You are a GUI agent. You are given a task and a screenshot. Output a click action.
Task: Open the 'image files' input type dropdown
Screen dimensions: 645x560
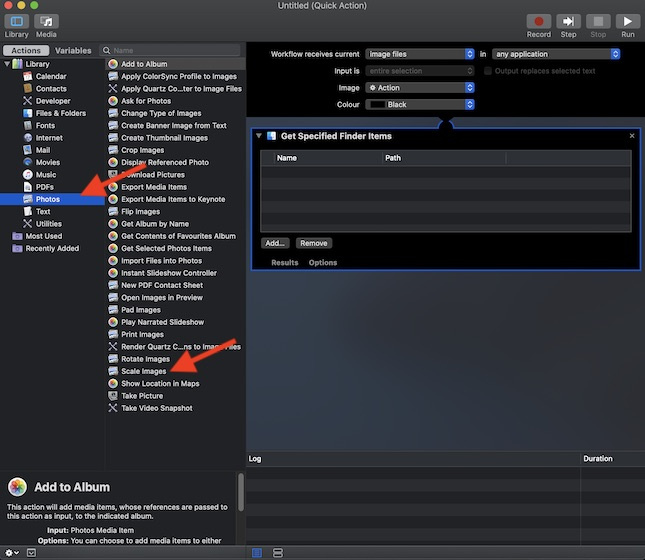click(x=419, y=54)
